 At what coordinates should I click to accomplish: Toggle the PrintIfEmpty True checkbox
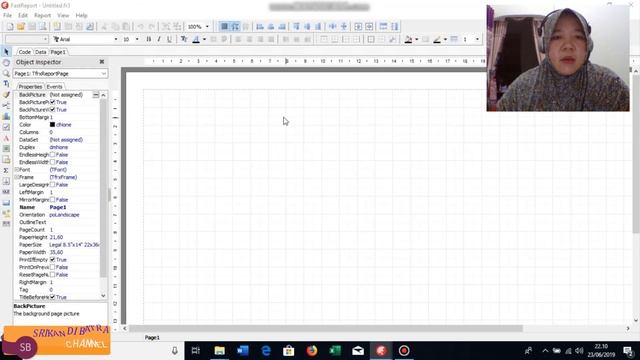pyautogui.click(x=52, y=260)
